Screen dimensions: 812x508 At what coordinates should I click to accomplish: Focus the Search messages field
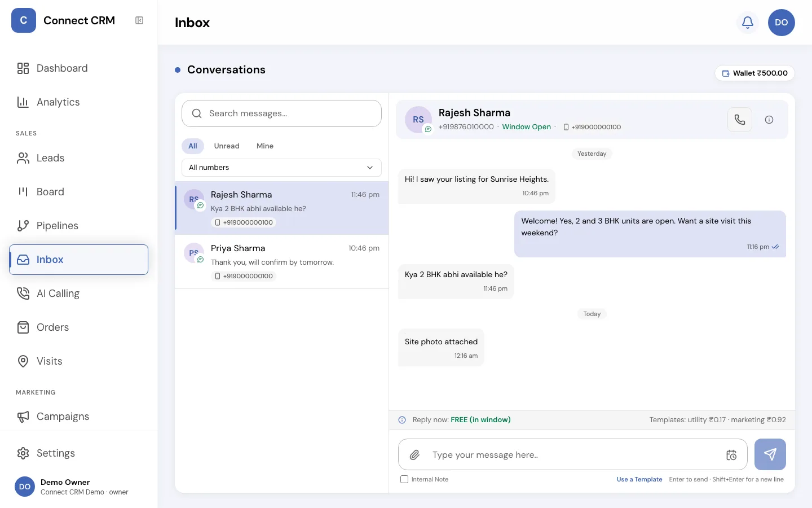pyautogui.click(x=281, y=113)
